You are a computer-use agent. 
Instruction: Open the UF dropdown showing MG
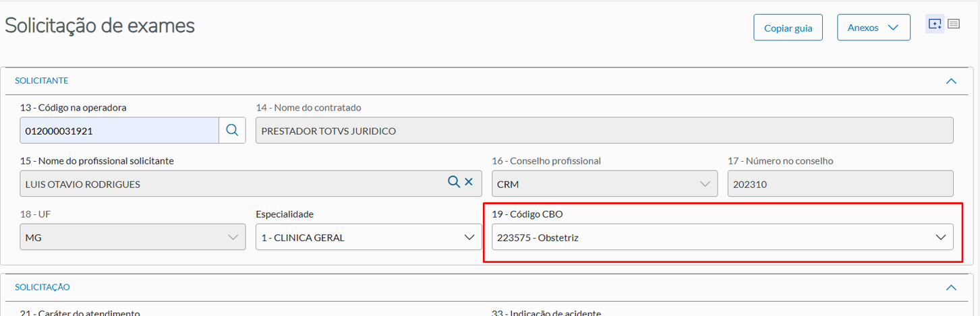point(133,237)
